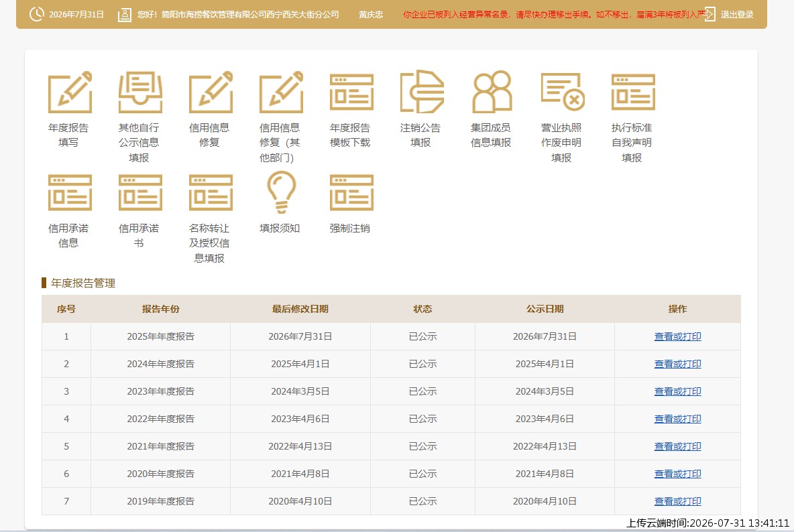Click the 报告年份 column header
The image size is (794, 532).
[x=160, y=309]
